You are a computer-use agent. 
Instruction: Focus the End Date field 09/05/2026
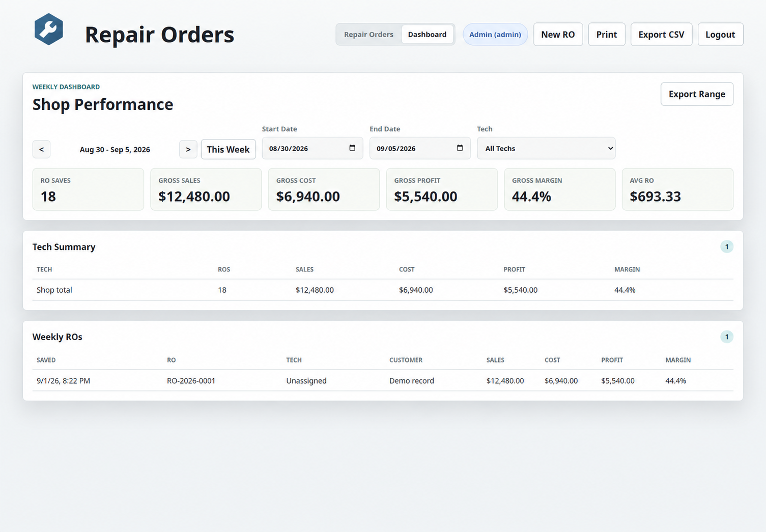click(x=420, y=148)
